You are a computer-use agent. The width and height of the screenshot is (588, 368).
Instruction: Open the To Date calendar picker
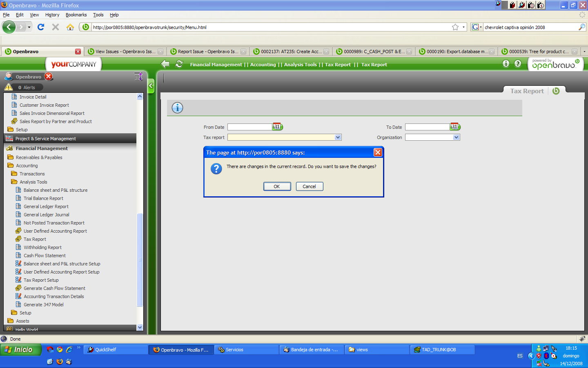[x=455, y=127]
